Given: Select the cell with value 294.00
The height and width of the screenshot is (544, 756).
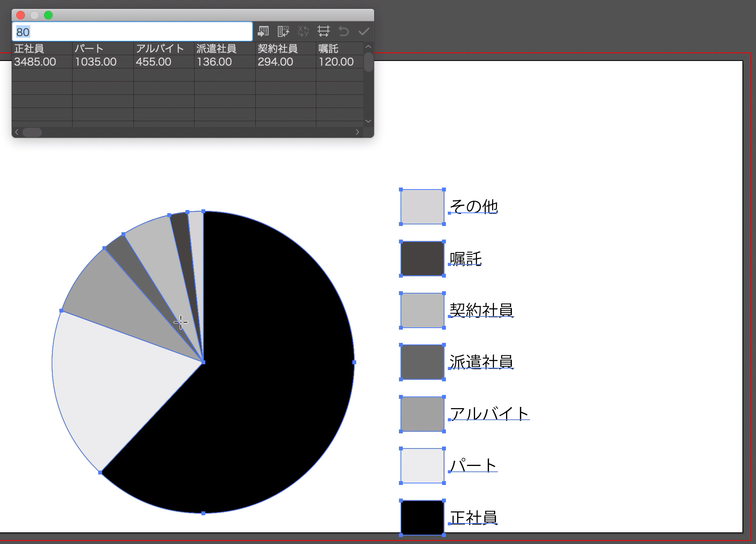Looking at the screenshot, I should 286,62.
